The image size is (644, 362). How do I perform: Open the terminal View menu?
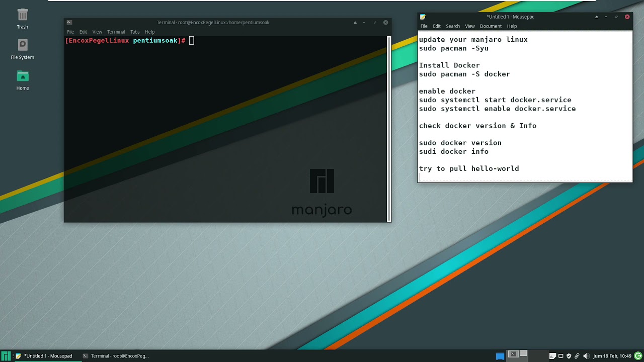(97, 32)
